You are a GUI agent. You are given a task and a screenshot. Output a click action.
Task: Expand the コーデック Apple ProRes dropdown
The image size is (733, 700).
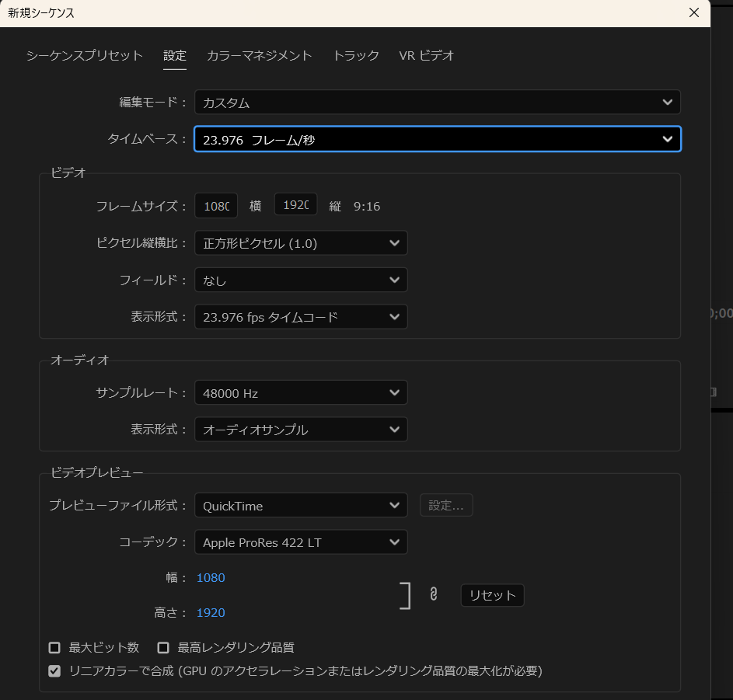click(301, 542)
